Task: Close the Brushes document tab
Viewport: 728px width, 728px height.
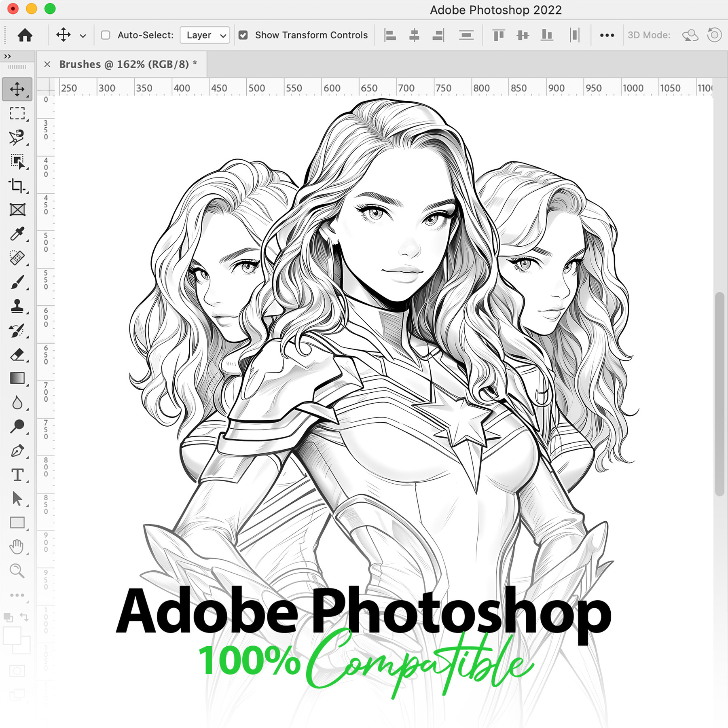Action: pos(47,64)
